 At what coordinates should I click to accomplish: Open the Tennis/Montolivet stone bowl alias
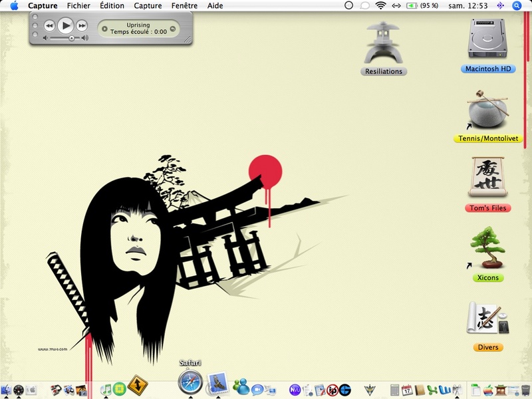(487, 109)
